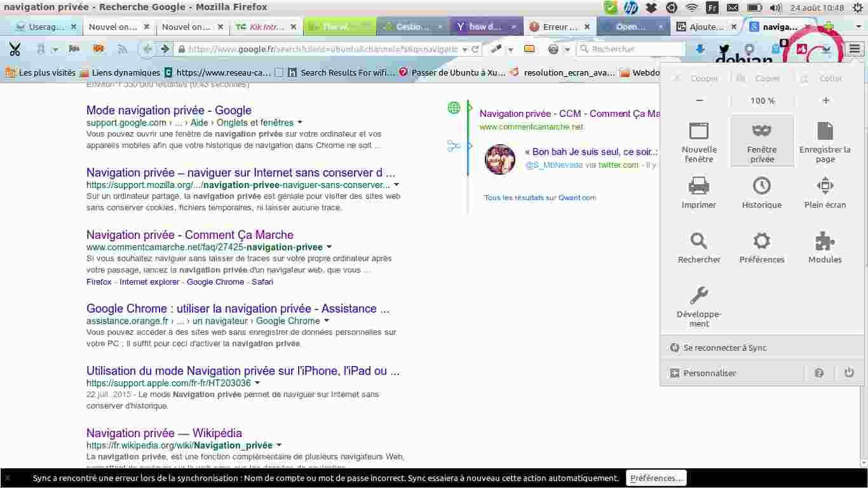
Task: Click Préférences... button in Sync error bar
Action: pos(656,478)
